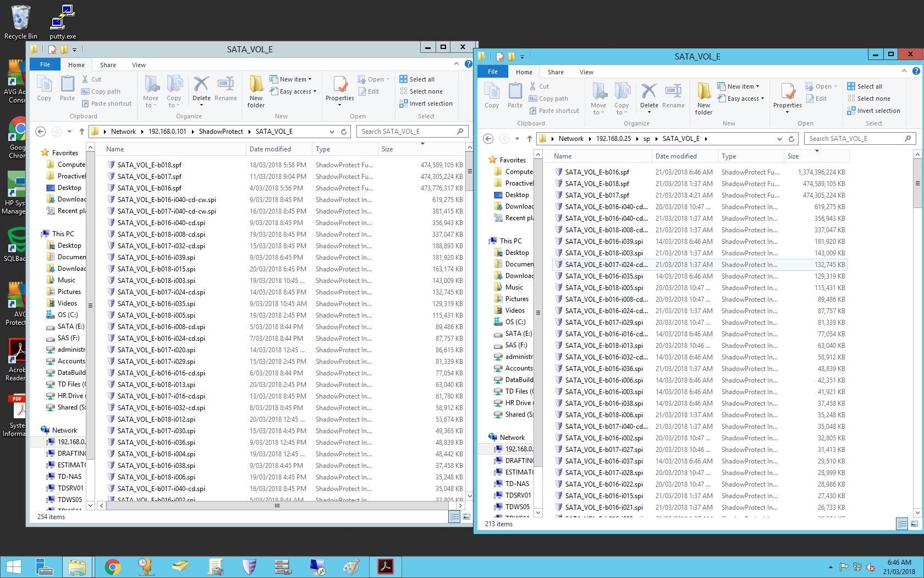Open View tab in right window
Screen dimensions: 924x578
click(x=586, y=72)
